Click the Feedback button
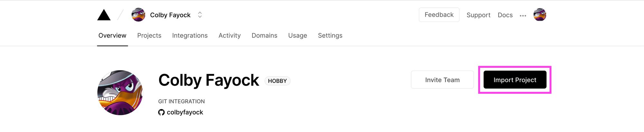Screen dimensions: 644x132 click(439, 15)
